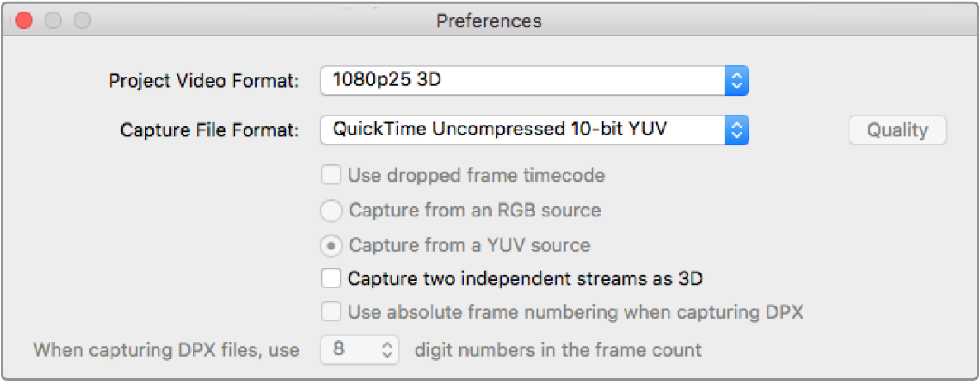Screen dimensions: 980x384
Task: Click the 1080p25 3D format value
Action: pyautogui.click(x=392, y=80)
